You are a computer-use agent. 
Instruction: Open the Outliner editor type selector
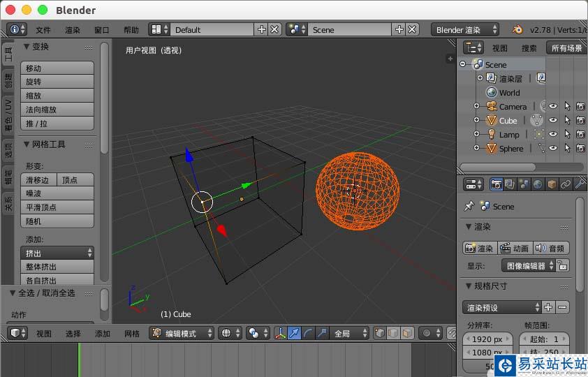[x=473, y=48]
